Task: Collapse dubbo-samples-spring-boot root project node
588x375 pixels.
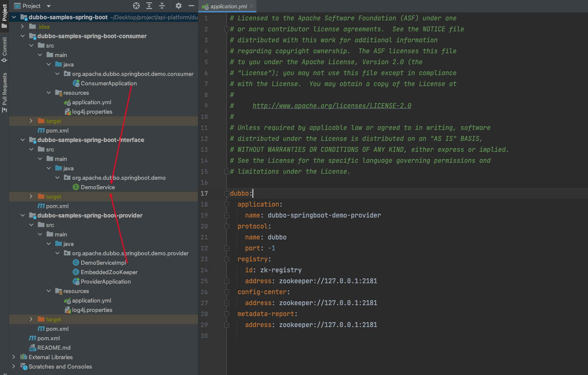Action: 14,17
